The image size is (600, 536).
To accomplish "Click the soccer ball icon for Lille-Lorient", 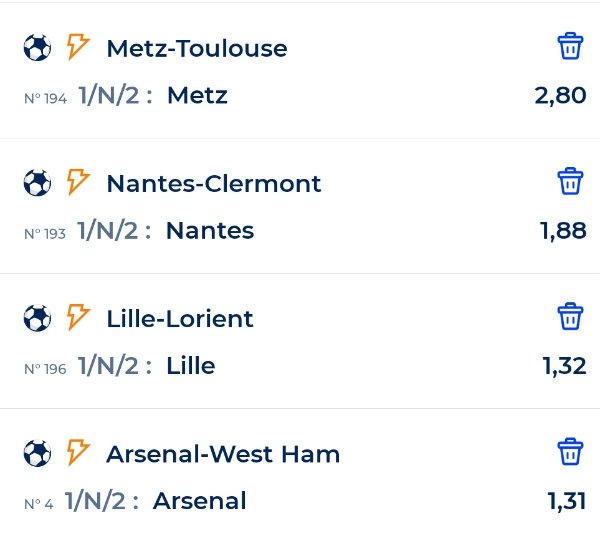I will coord(37,318).
